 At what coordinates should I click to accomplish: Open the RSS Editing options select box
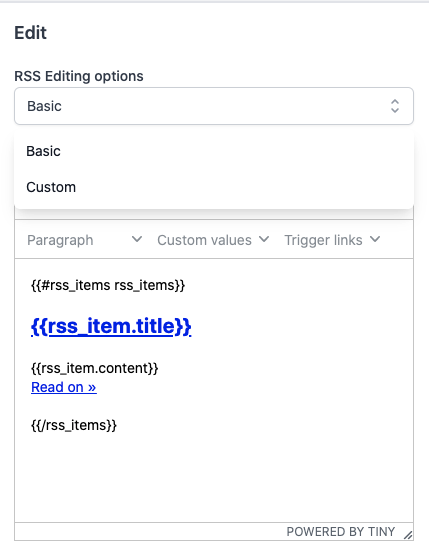214,106
